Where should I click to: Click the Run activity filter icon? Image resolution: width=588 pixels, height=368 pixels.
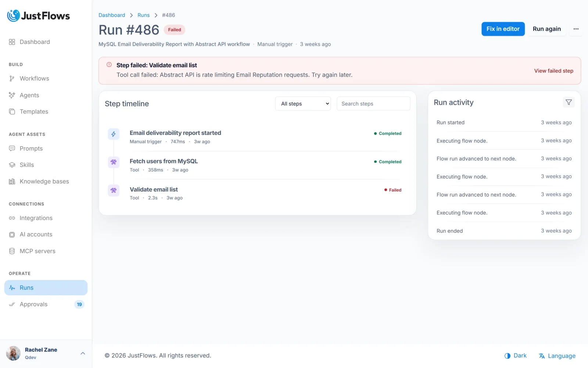point(569,102)
